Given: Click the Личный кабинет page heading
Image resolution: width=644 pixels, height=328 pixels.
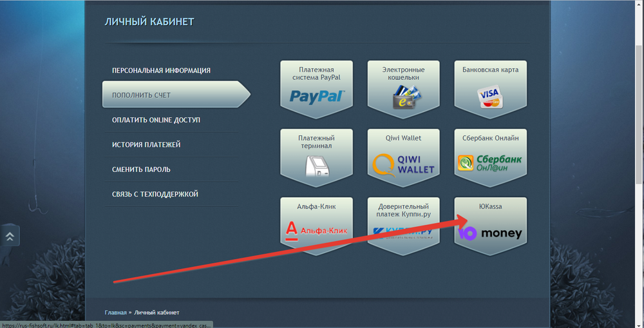Looking at the screenshot, I should coord(149,22).
